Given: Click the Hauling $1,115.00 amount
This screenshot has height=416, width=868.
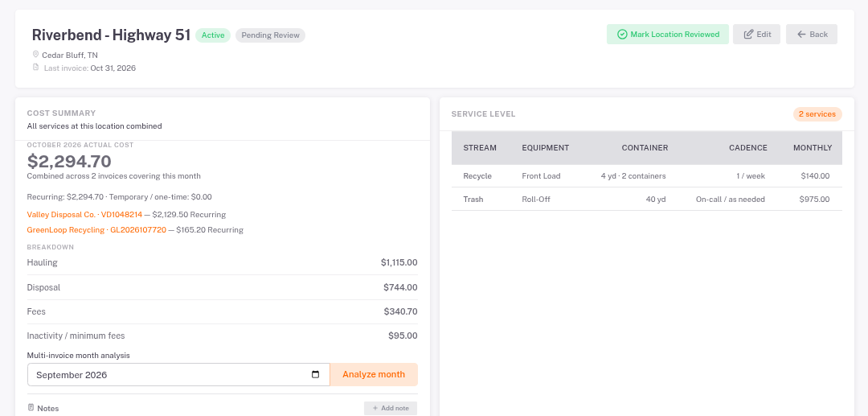Looking at the screenshot, I should click(x=399, y=262).
